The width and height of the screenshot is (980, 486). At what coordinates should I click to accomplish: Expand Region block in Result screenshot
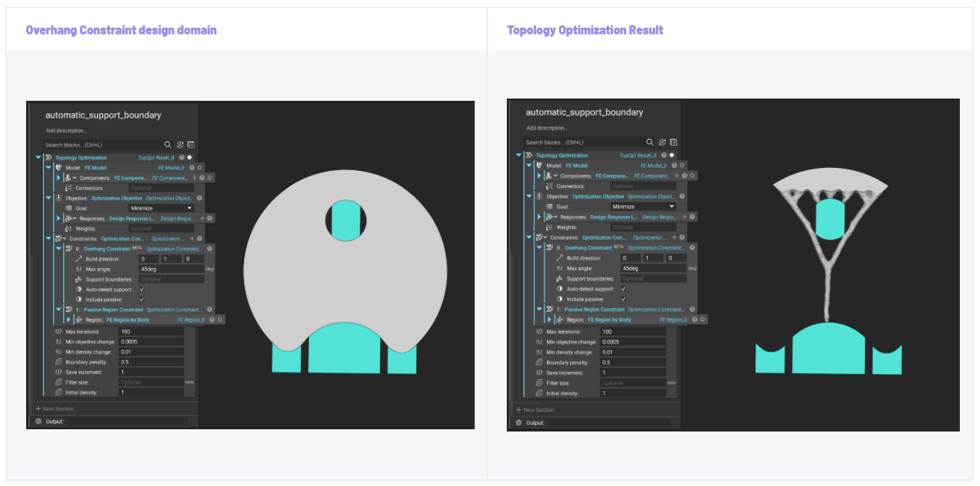(549, 320)
